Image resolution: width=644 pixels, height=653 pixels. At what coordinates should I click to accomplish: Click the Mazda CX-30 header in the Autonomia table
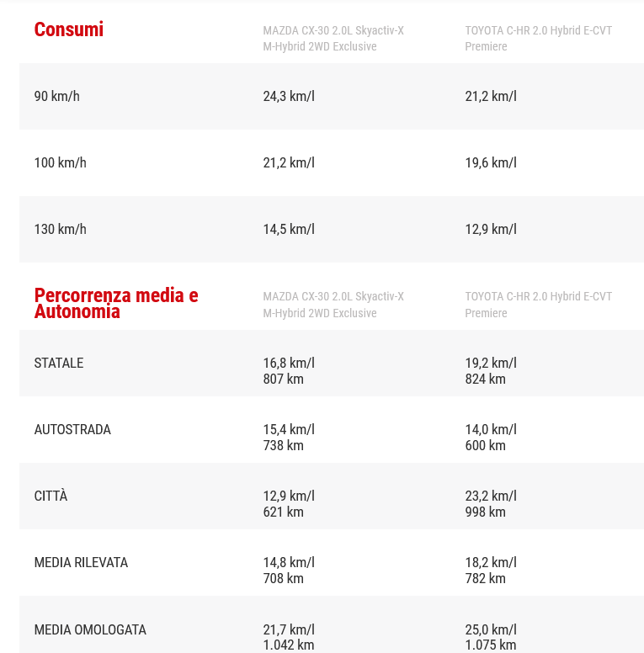333,305
